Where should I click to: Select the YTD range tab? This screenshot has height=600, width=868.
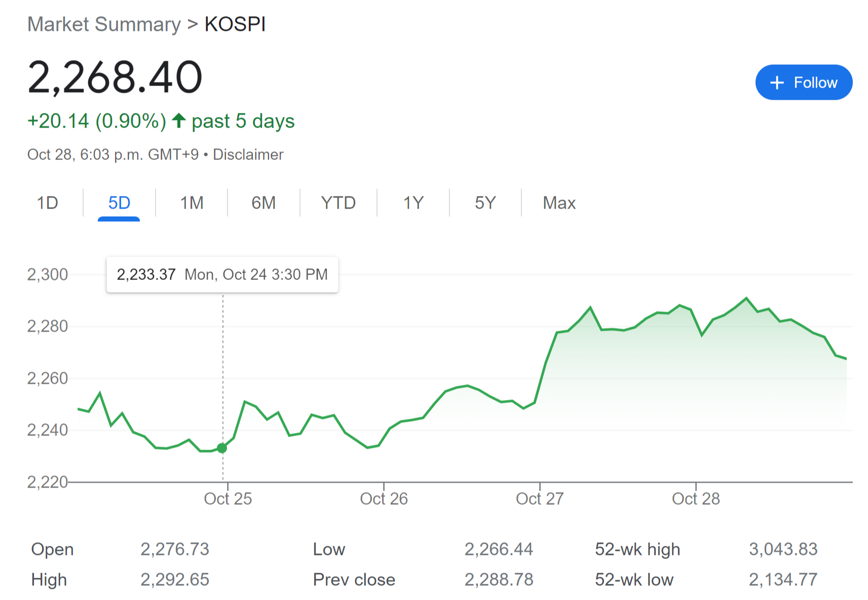(338, 203)
